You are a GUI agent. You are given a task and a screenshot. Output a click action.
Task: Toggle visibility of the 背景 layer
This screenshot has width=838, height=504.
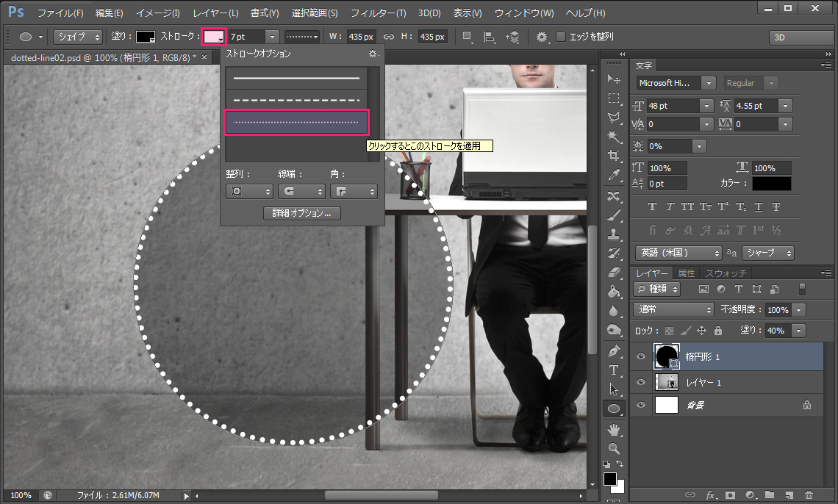[x=640, y=405]
